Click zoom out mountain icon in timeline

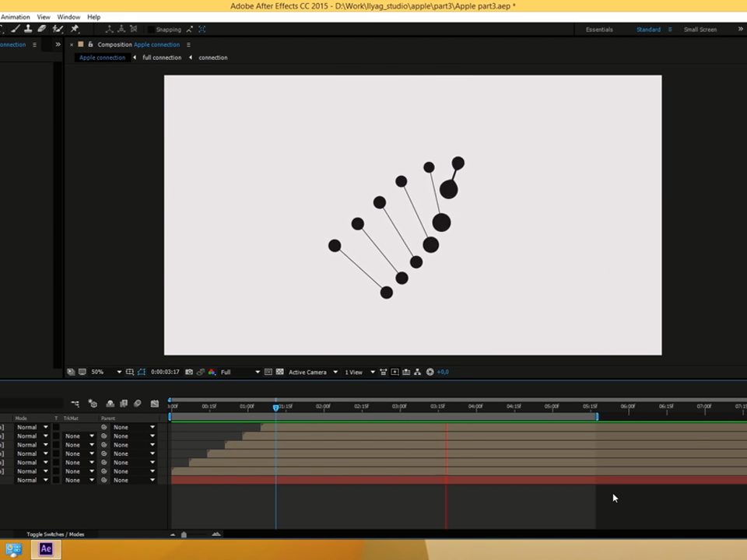(x=173, y=534)
